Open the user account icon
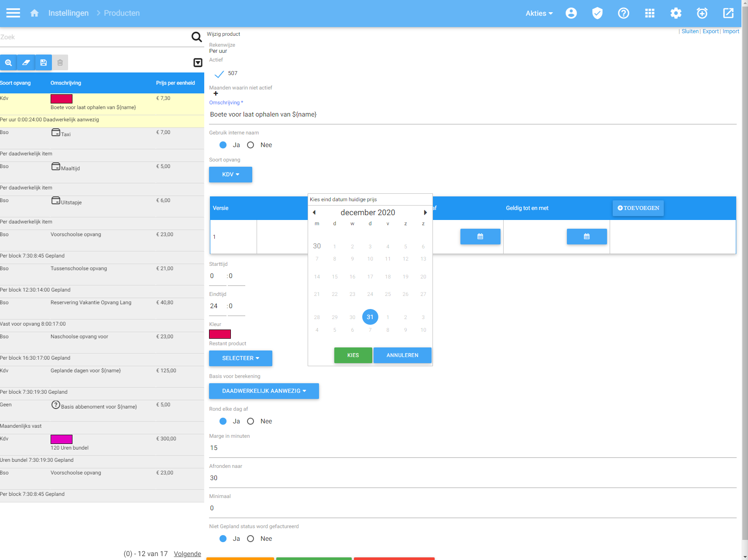Viewport: 748px width, 560px height. [x=571, y=13]
